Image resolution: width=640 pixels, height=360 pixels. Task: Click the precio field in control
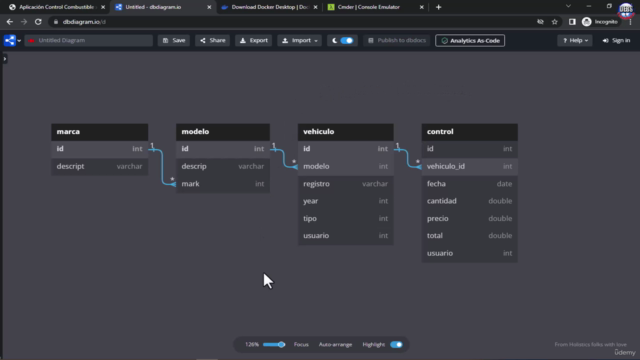pyautogui.click(x=469, y=218)
